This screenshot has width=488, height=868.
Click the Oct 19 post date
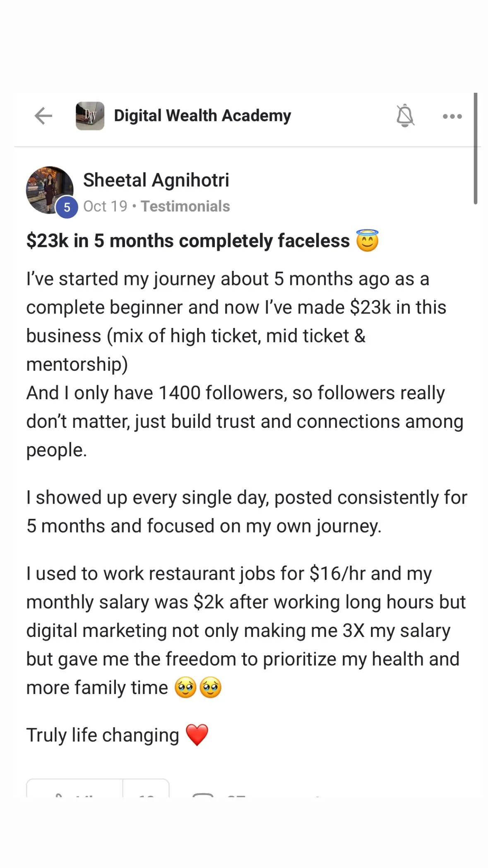[x=105, y=206]
